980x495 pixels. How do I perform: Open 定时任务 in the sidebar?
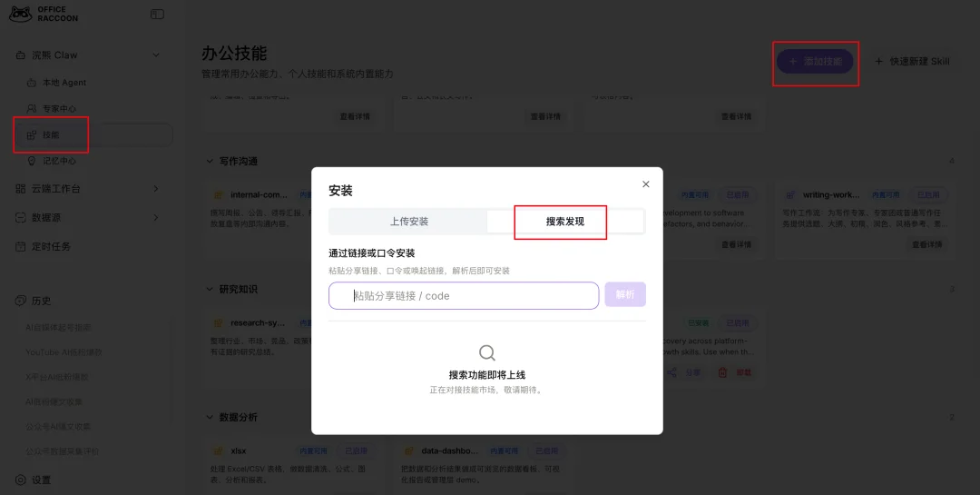tap(51, 246)
